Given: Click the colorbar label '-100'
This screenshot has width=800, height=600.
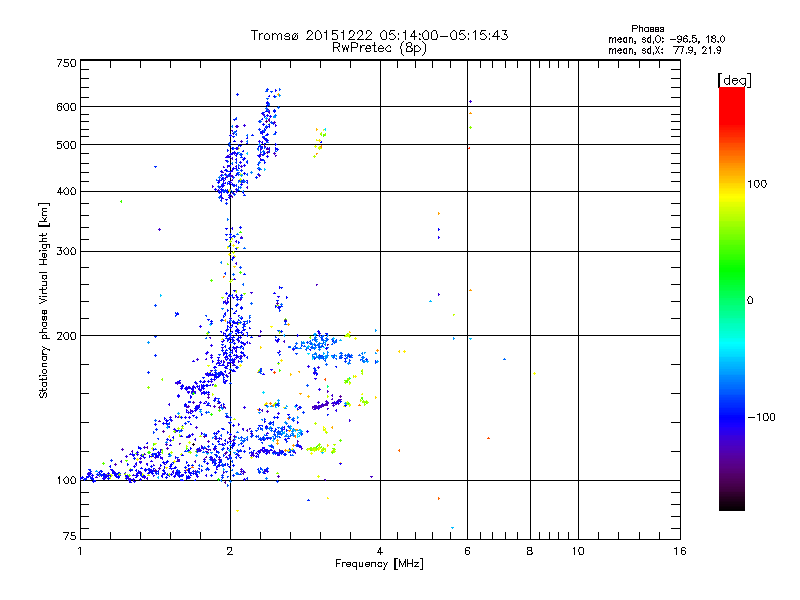Looking at the screenshot, I should point(762,417).
